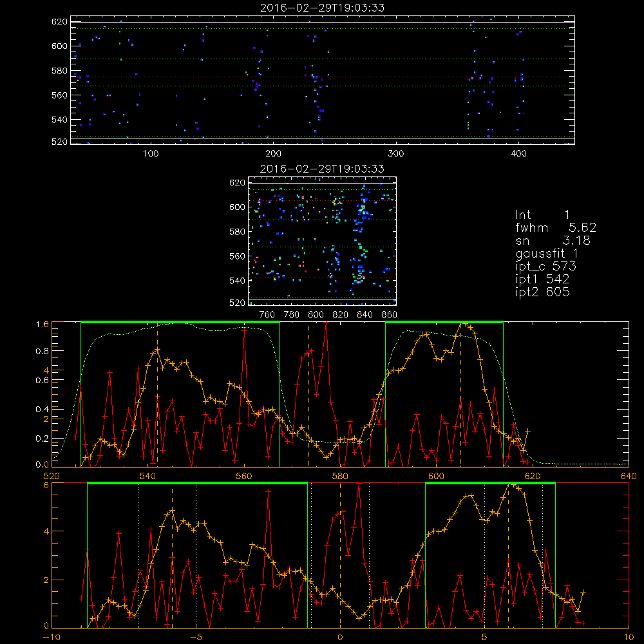
Task: Click red y-axis label 6 on bottom plot
Action: point(46,486)
